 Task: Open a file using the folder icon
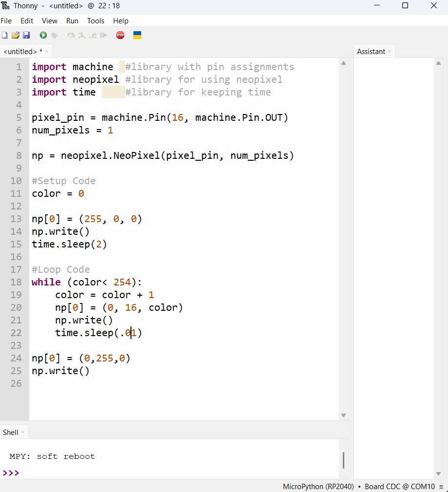16,35
